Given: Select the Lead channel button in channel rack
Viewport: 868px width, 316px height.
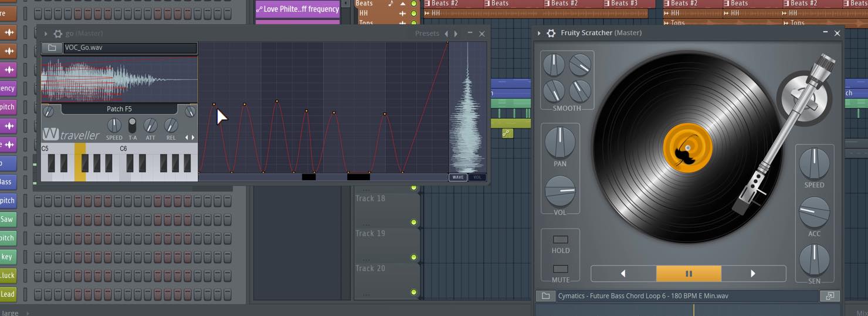Looking at the screenshot, I should tap(8, 294).
